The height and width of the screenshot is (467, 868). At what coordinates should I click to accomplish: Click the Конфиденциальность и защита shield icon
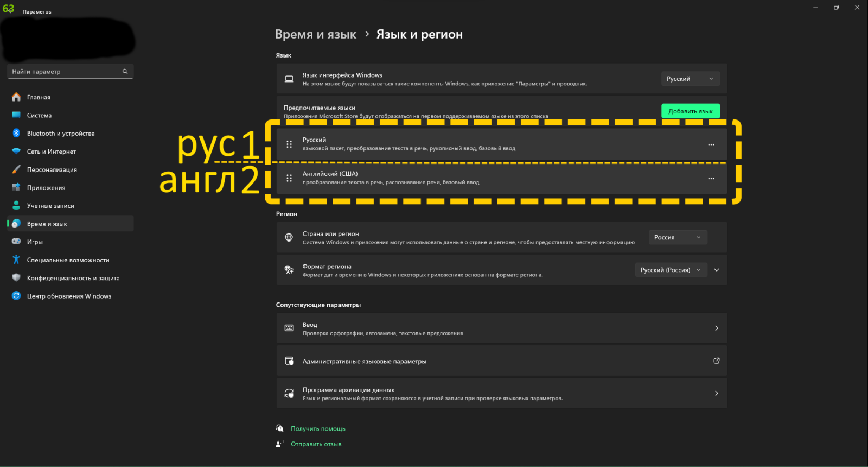[16, 278]
